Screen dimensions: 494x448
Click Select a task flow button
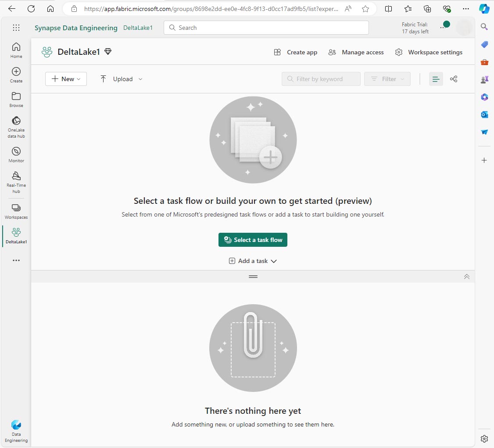tap(253, 240)
